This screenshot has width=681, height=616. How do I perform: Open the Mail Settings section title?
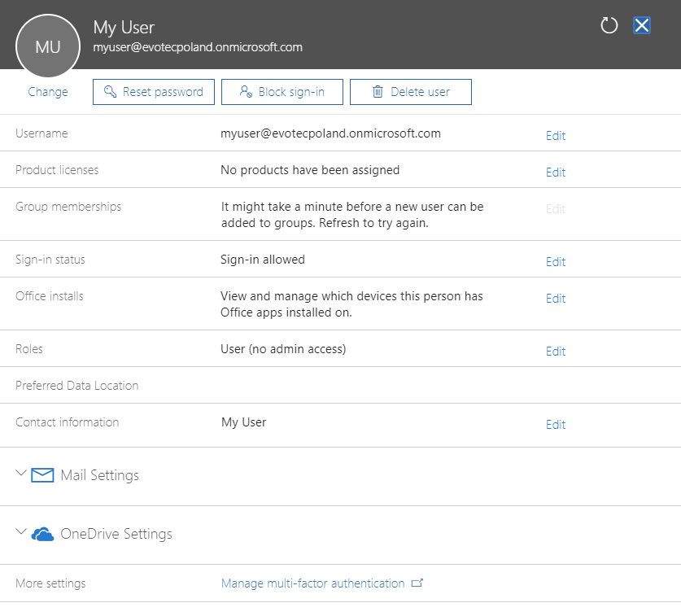[x=99, y=475]
